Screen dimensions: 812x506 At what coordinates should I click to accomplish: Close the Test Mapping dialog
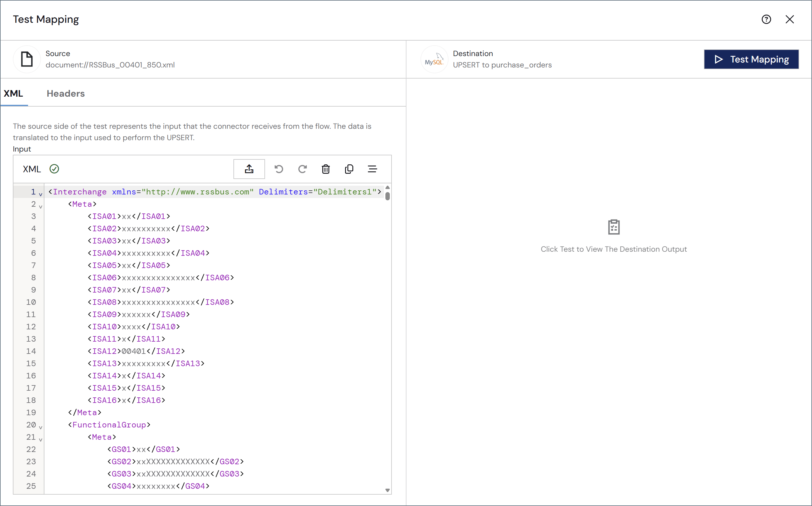(790, 19)
